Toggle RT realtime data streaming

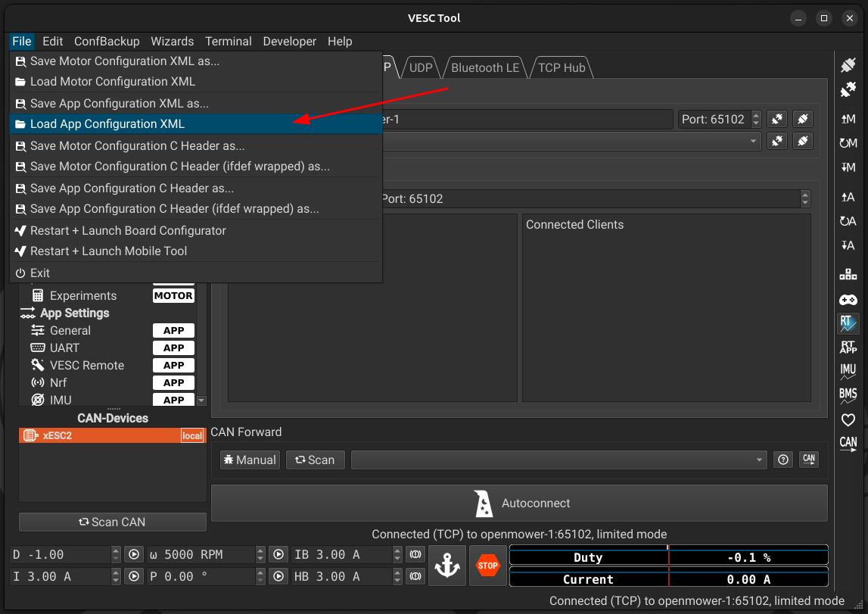[x=848, y=323]
